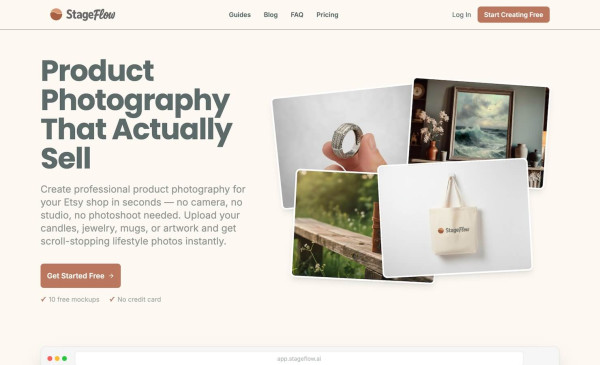Click Start Creating Free button
The height and width of the screenshot is (365, 600).
click(x=514, y=15)
